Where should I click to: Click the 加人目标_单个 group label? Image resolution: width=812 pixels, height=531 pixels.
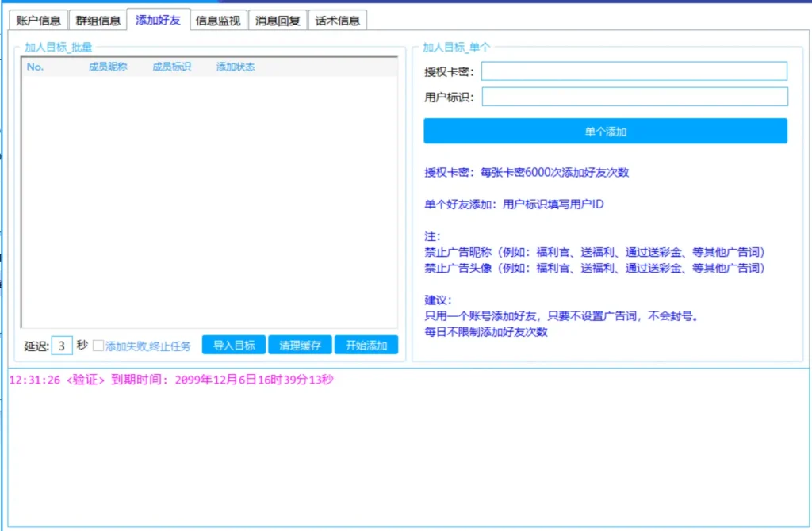point(456,47)
